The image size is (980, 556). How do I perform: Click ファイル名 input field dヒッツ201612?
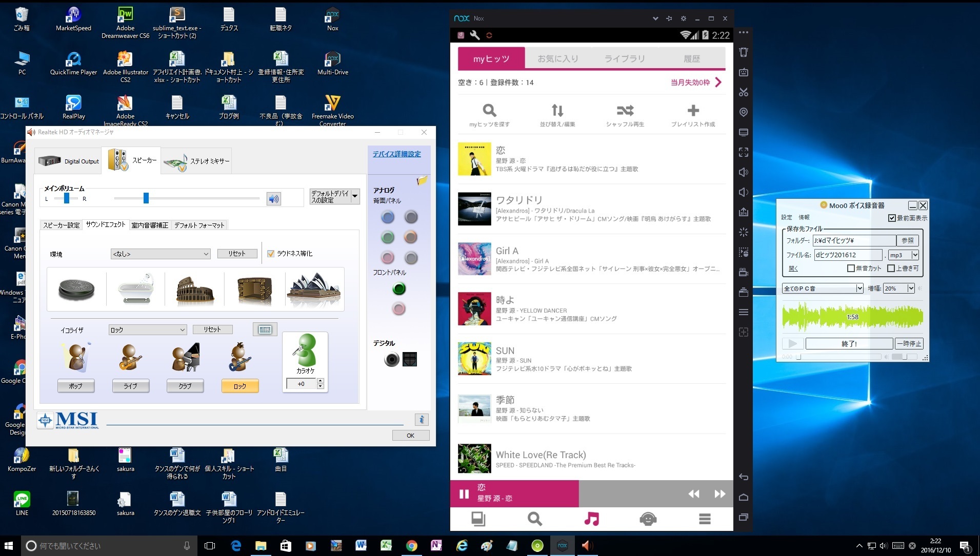(848, 255)
